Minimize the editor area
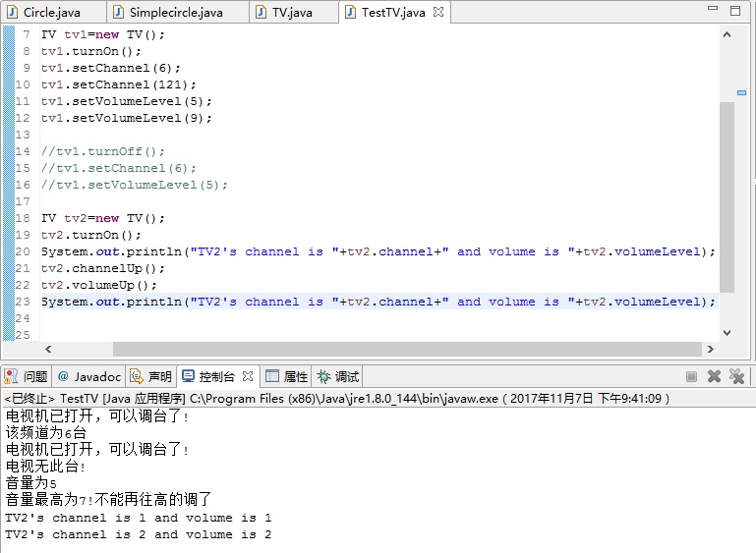Image resolution: width=756 pixels, height=553 pixels. pos(713,8)
